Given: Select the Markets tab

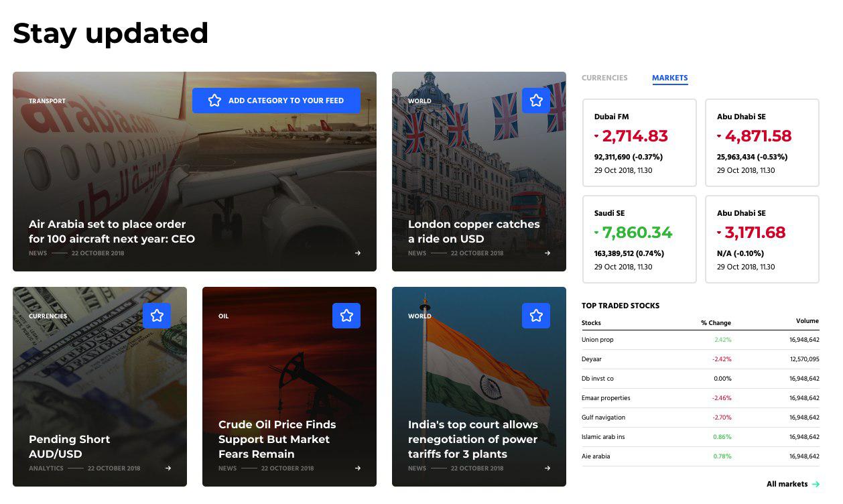Looking at the screenshot, I should pyautogui.click(x=670, y=78).
